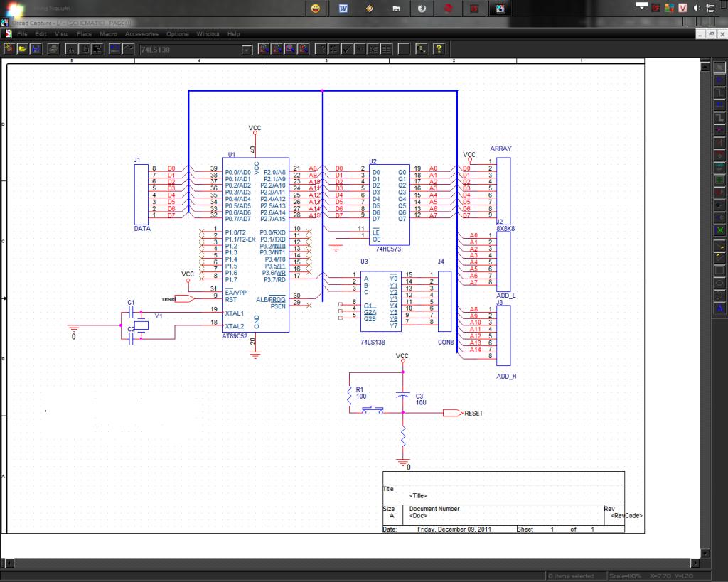The image size is (728, 582).
Task: Expand the 74LS138 part selector dropdown
Action: [247, 50]
